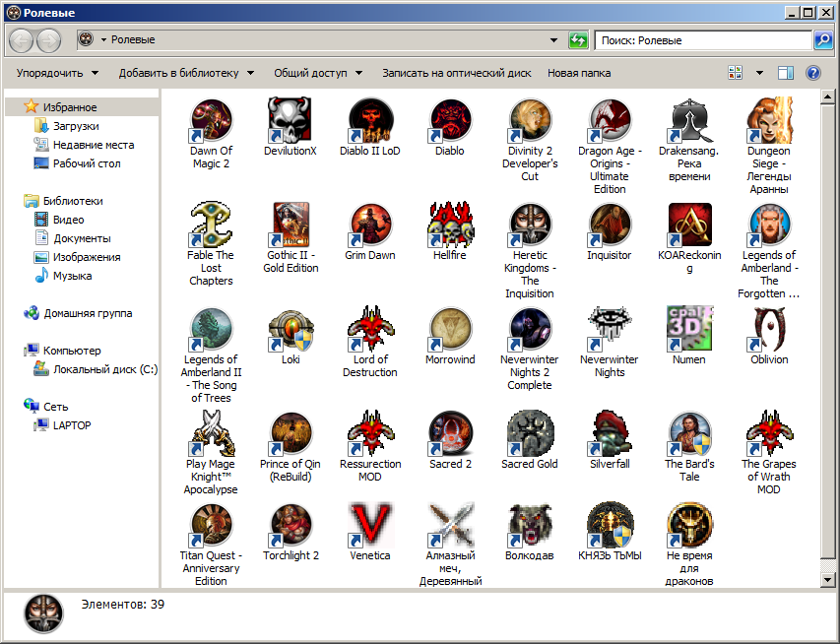
Task: Click in the Поиск: Ролевые search field
Action: (703, 40)
